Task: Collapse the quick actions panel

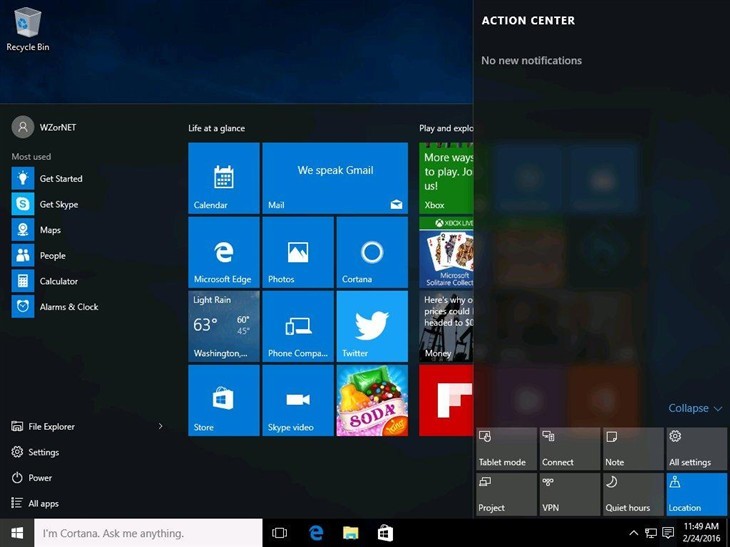Action: pos(695,408)
